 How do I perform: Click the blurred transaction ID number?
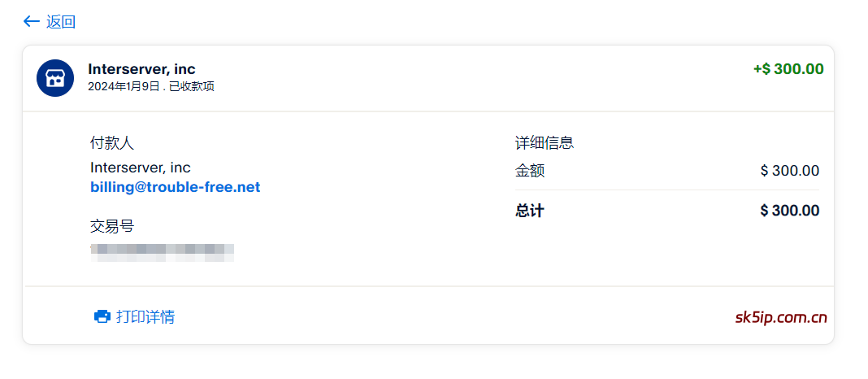click(x=162, y=251)
